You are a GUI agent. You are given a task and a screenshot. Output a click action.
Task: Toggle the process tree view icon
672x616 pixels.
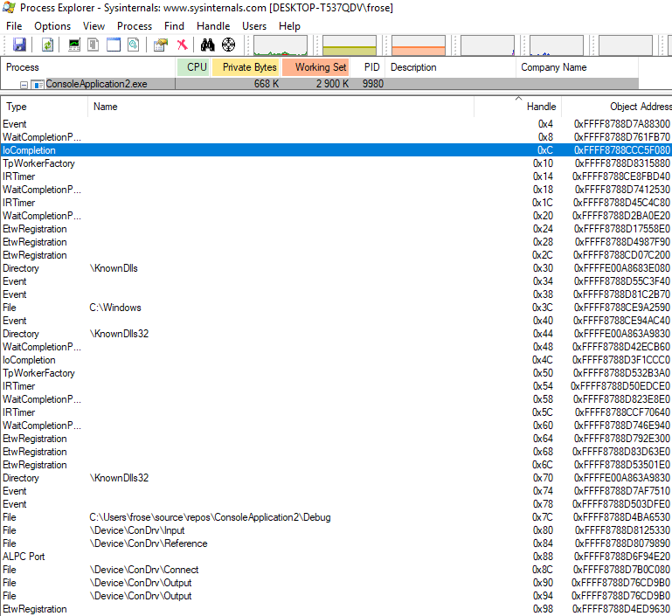[93, 45]
